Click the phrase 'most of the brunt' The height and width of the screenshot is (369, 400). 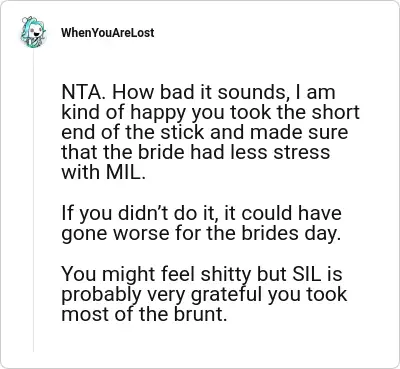tap(144, 314)
